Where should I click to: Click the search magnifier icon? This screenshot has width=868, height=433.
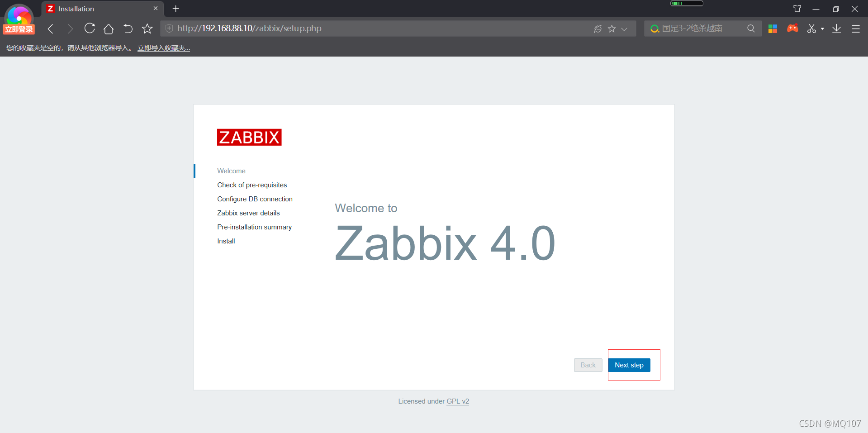[x=751, y=29]
